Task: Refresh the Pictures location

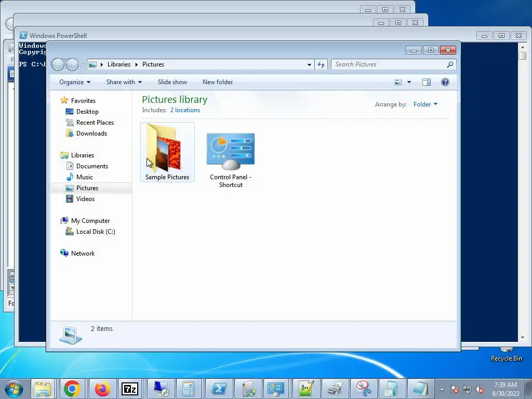Action: [321, 64]
